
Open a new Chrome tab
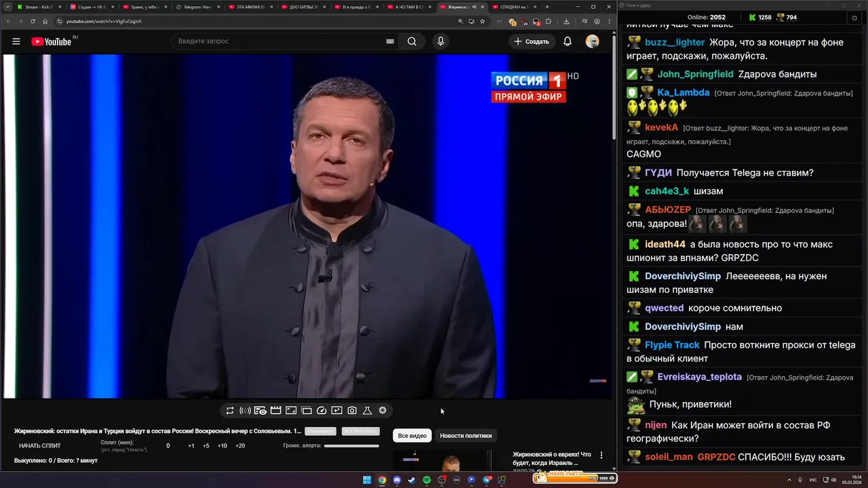[x=547, y=7]
